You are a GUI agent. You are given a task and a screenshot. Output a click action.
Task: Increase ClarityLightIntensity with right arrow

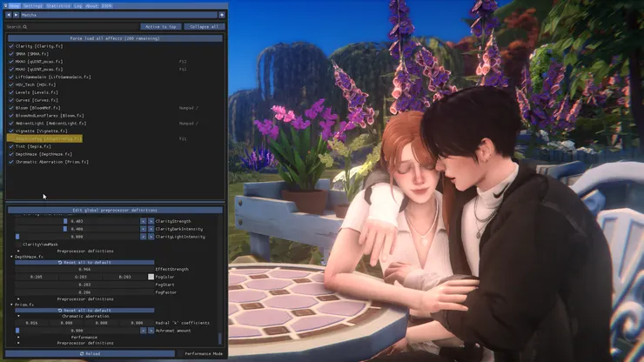tap(151, 237)
